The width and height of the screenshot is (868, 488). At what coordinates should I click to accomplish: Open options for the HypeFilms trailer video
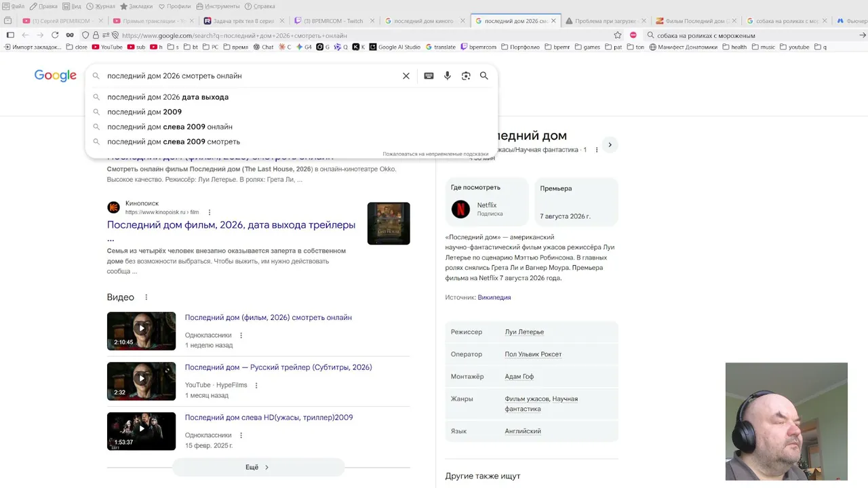[x=256, y=385]
